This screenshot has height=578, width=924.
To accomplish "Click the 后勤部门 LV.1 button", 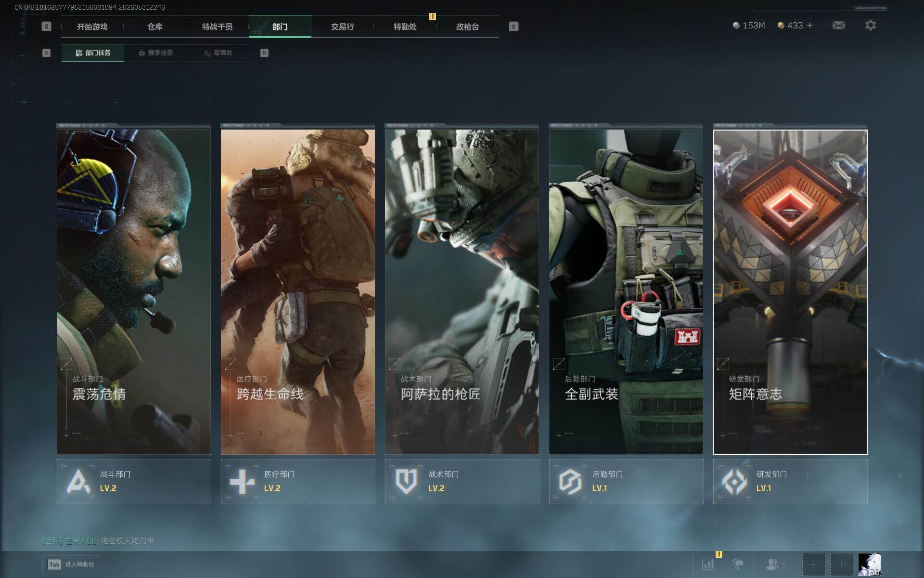I will tap(626, 482).
